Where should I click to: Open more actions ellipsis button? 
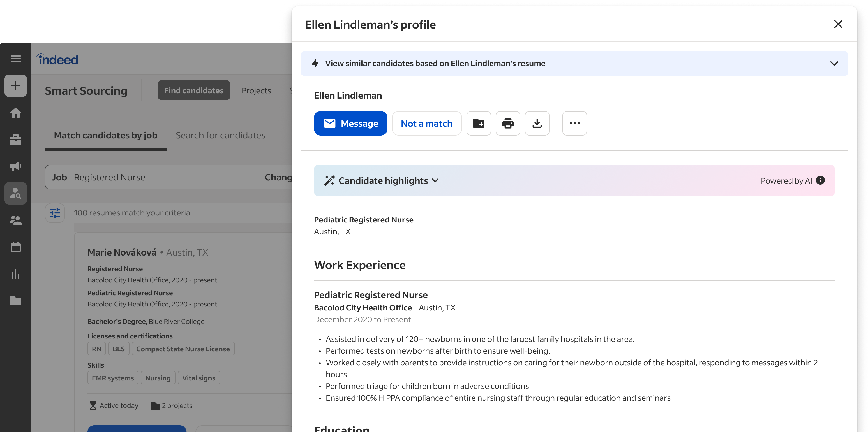(574, 123)
